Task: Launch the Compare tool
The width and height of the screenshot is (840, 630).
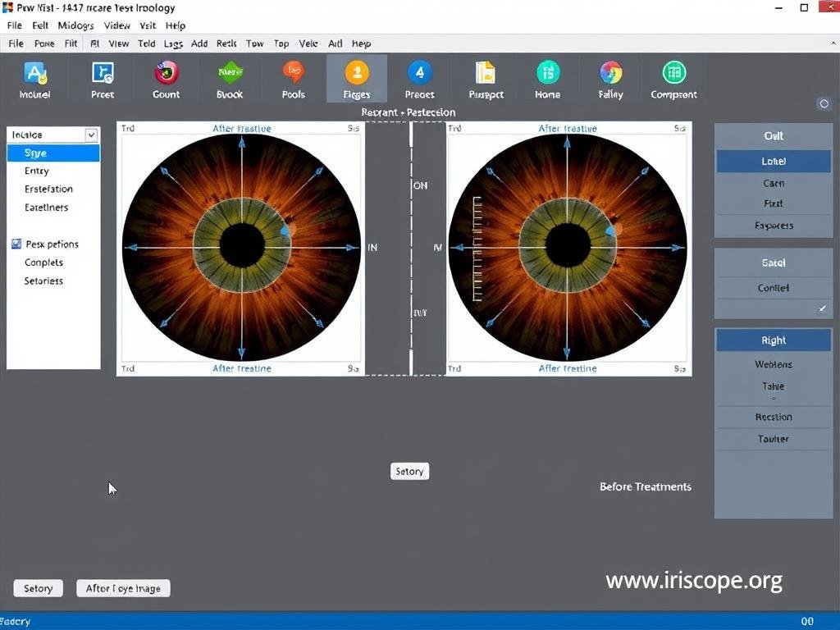Action: (x=673, y=78)
